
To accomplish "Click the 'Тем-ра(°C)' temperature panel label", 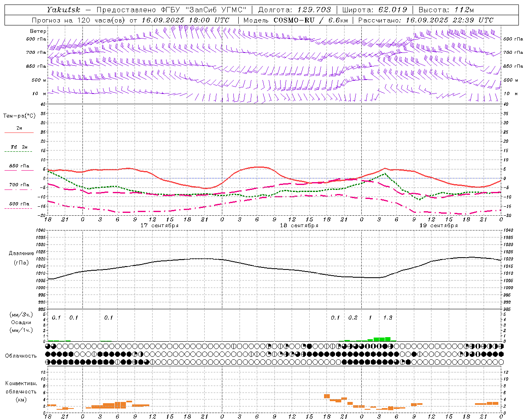I will point(19,116).
